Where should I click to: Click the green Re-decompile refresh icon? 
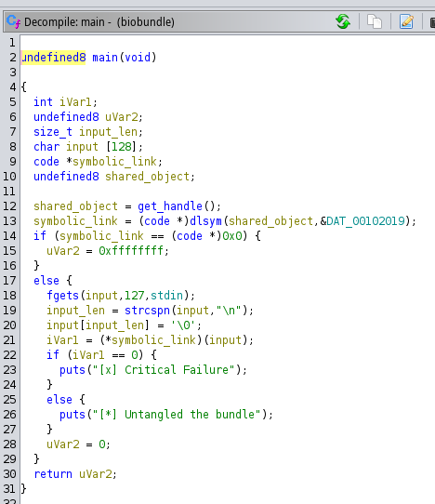343,22
